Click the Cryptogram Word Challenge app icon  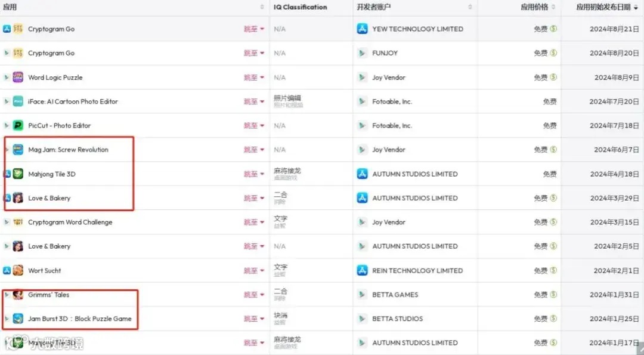pyautogui.click(x=18, y=222)
